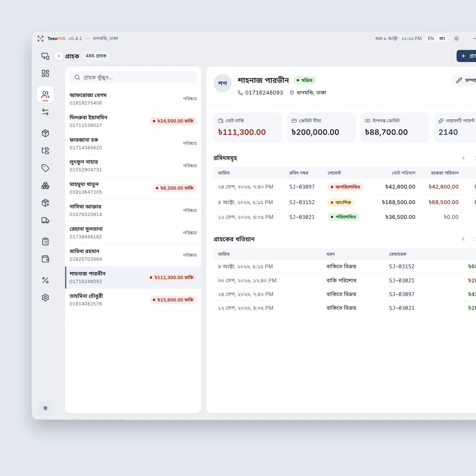Select customer তাহমিনা চৌধুরী in the list
This screenshot has width=476, height=476.
(133, 300)
